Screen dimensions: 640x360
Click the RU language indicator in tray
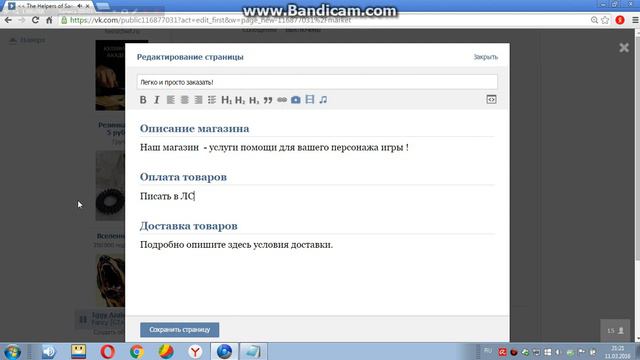(x=488, y=351)
